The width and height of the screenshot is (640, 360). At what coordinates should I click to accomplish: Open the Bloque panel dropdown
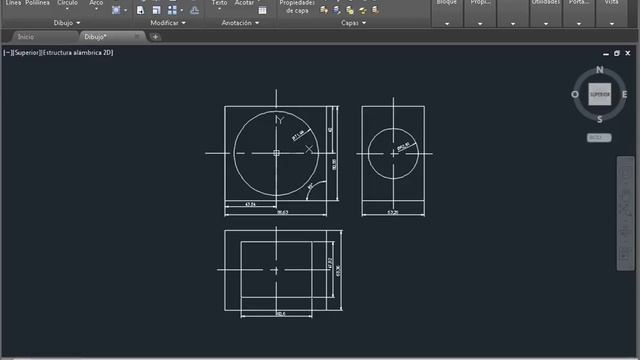tap(447, 24)
